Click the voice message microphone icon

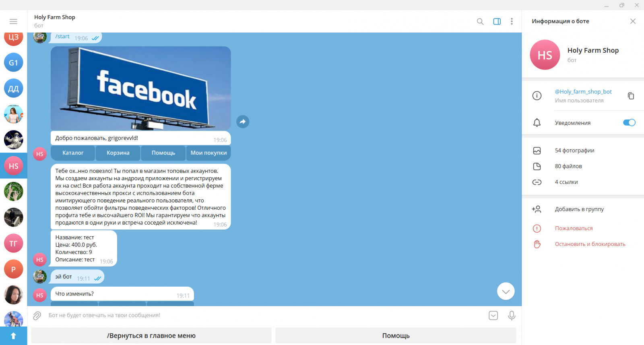512,316
